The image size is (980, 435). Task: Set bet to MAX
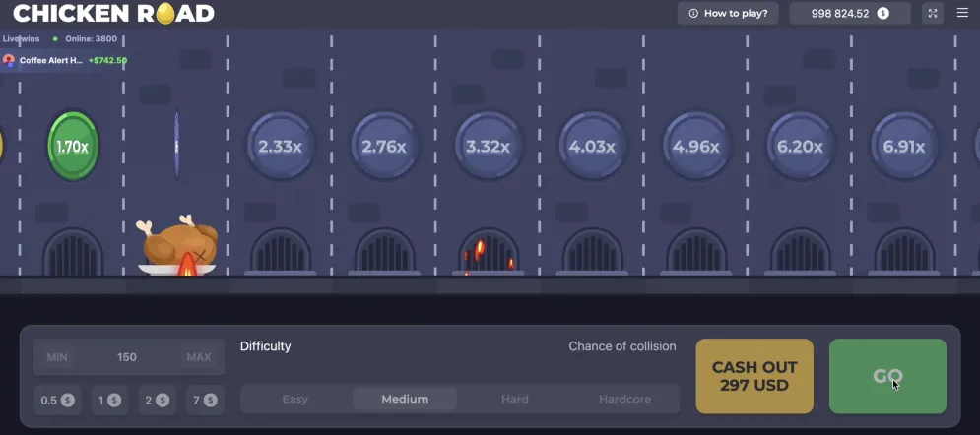[198, 357]
